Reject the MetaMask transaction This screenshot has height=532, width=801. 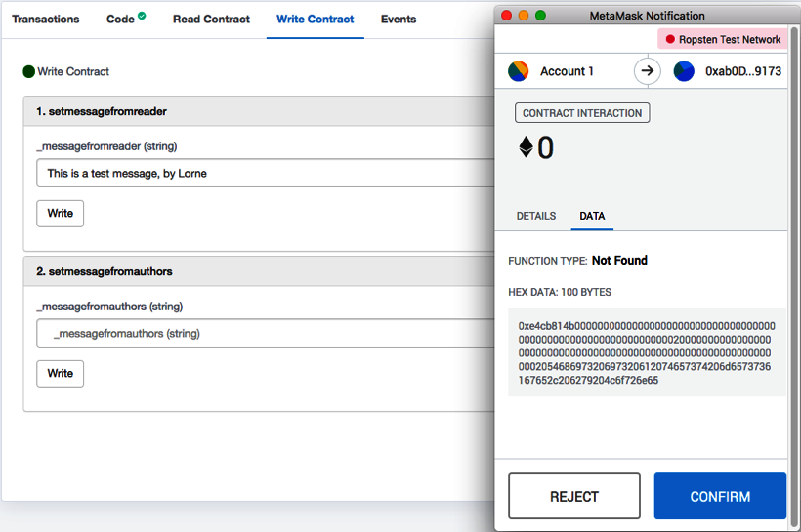(x=573, y=496)
